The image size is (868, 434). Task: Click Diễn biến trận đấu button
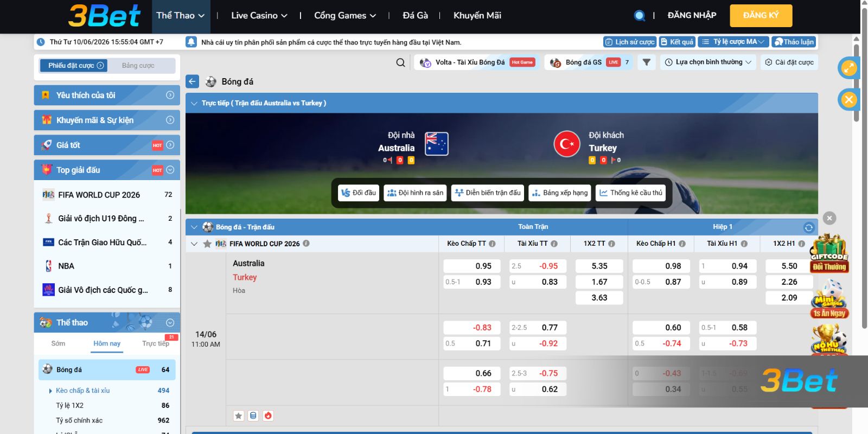pyautogui.click(x=488, y=193)
